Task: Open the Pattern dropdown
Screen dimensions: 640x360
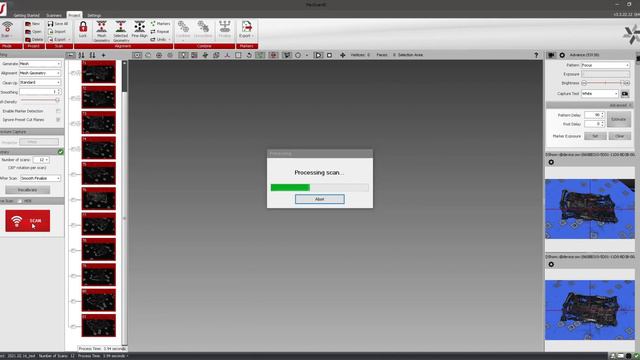Action: click(605, 65)
